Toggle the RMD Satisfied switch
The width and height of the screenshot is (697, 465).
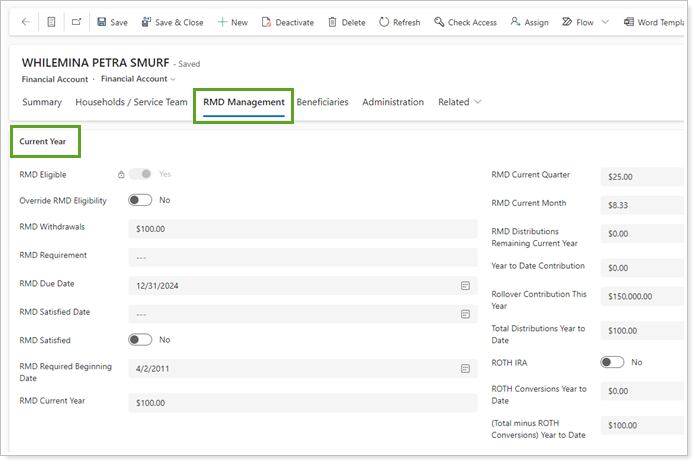pyautogui.click(x=140, y=340)
